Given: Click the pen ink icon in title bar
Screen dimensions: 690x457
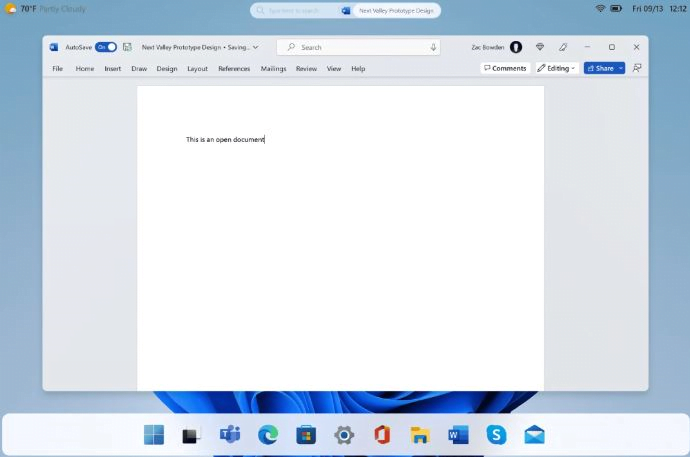Looking at the screenshot, I should (x=563, y=47).
